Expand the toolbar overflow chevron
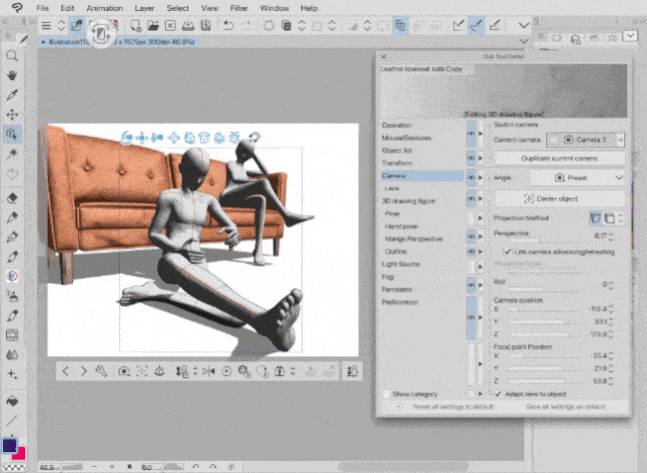 [x=524, y=26]
